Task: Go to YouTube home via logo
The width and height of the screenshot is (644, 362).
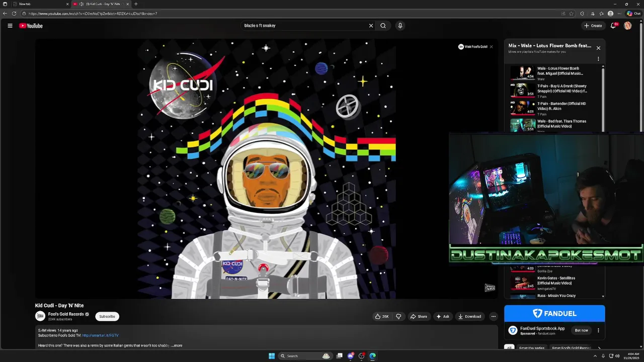Action: (31, 26)
